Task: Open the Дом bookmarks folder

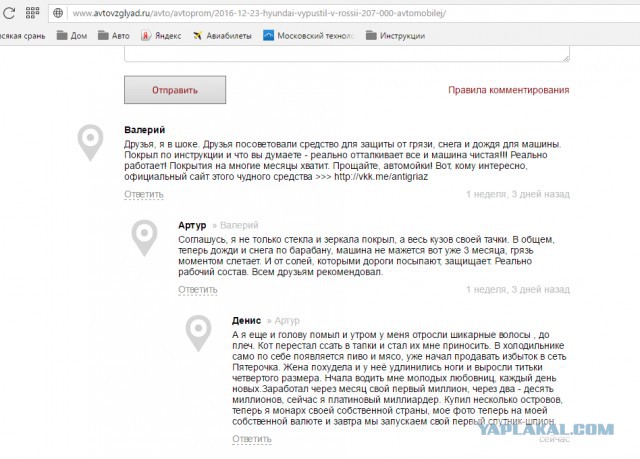Action: click(72, 35)
